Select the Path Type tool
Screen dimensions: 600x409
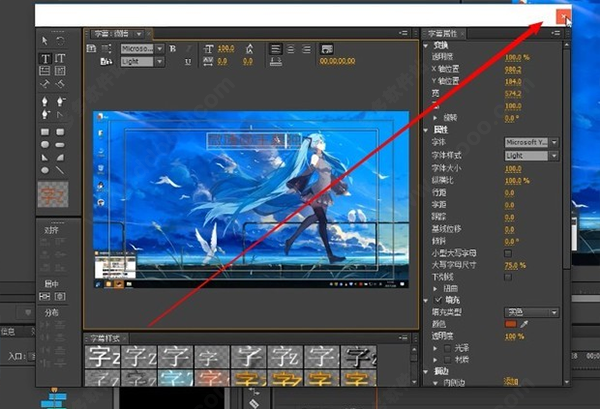point(45,84)
